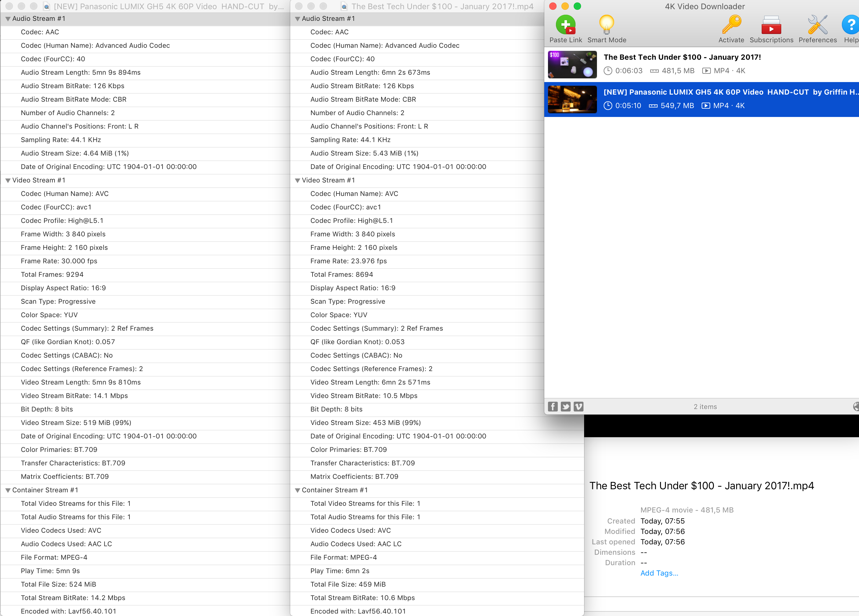This screenshot has height=616, width=859.
Task: Click MPEG-4 movie - 481,5 MB info
Action: (x=687, y=510)
